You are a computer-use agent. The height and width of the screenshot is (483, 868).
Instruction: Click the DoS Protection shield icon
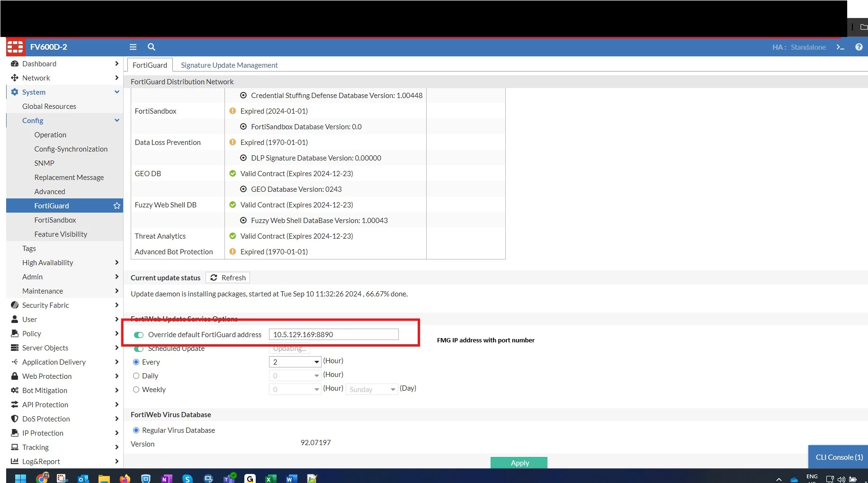tap(15, 419)
